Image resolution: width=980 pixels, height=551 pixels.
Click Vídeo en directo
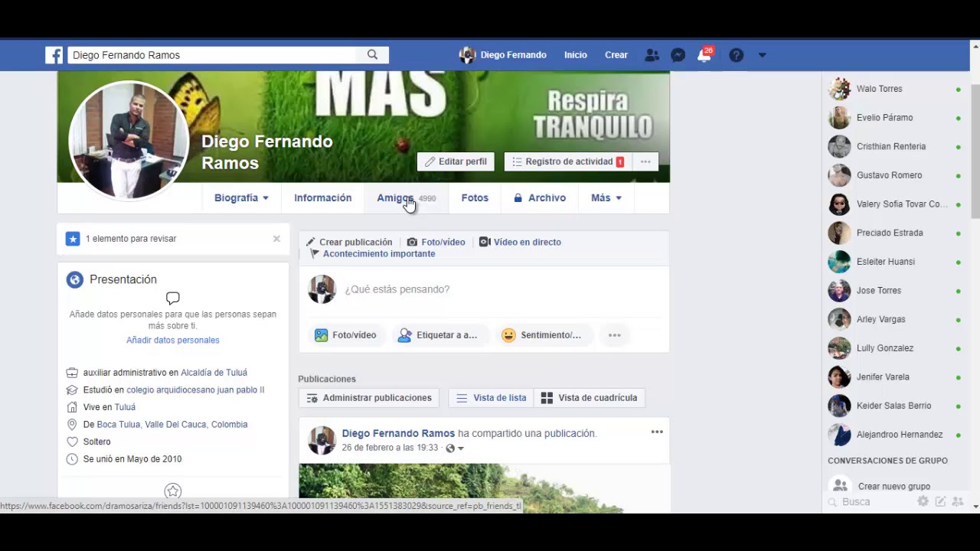(x=520, y=242)
